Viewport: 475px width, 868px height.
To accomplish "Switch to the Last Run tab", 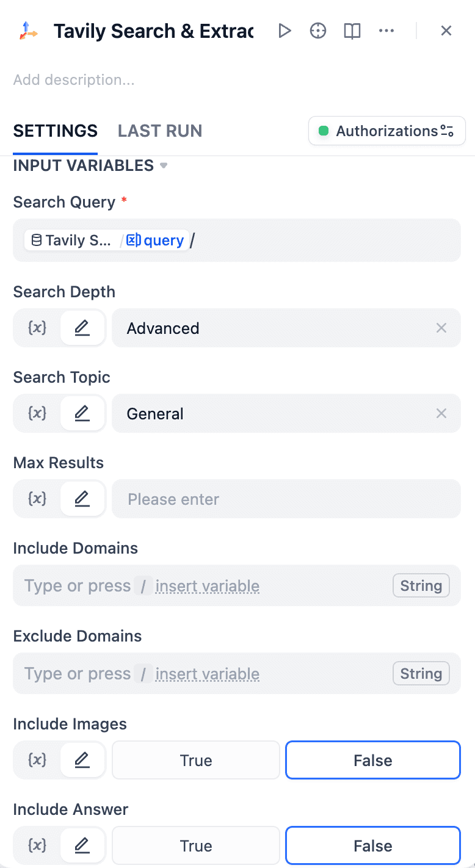I will [x=160, y=131].
